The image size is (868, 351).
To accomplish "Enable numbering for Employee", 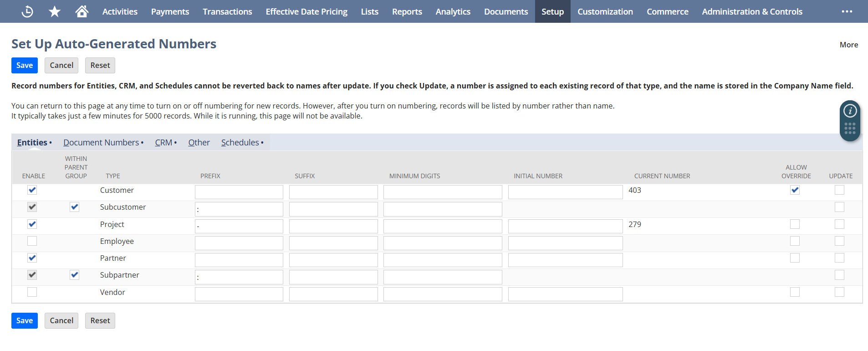I will click(32, 241).
